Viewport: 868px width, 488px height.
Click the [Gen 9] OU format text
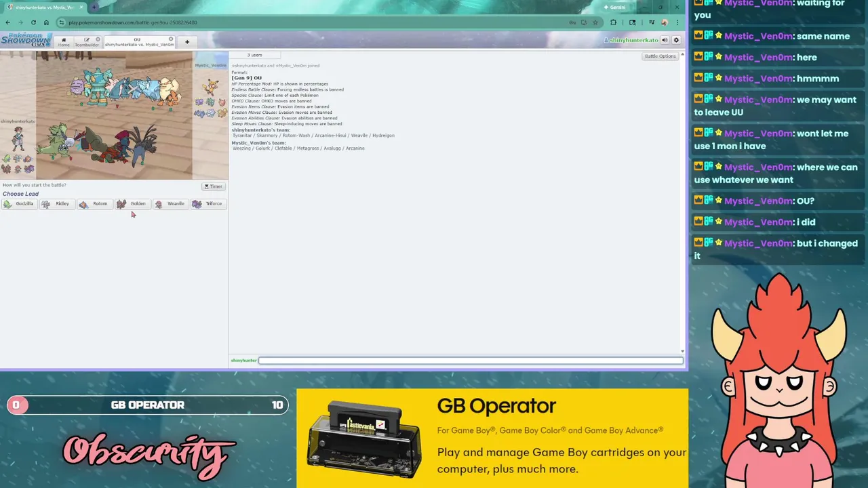[247, 78]
